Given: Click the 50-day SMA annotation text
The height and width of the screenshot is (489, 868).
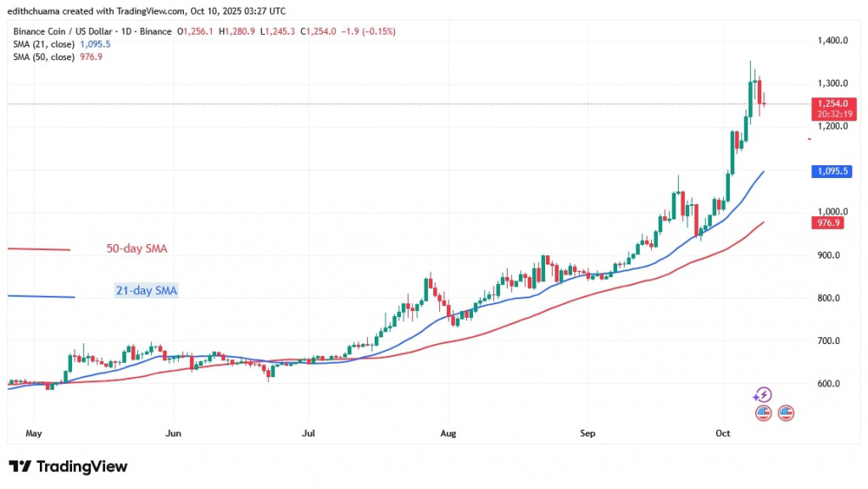Looking at the screenshot, I should (x=136, y=248).
